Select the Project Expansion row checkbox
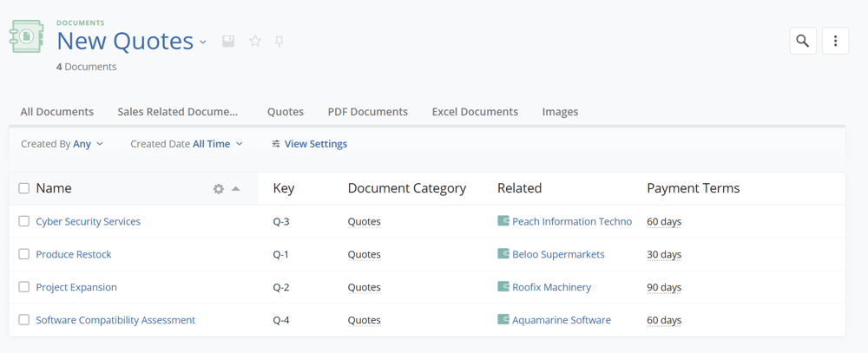Screen dimensions: 868x353 tap(24, 287)
